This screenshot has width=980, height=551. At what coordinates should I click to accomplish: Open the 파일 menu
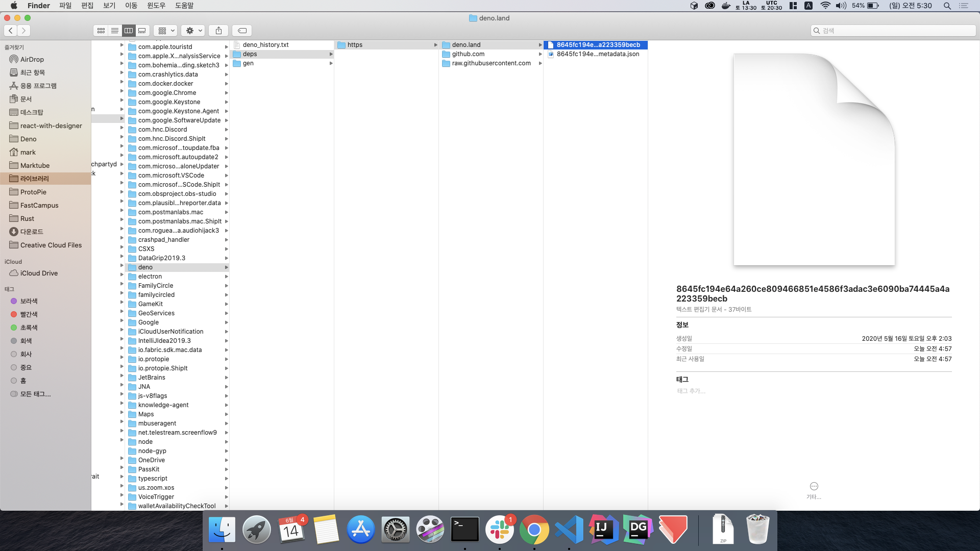pyautogui.click(x=65, y=6)
